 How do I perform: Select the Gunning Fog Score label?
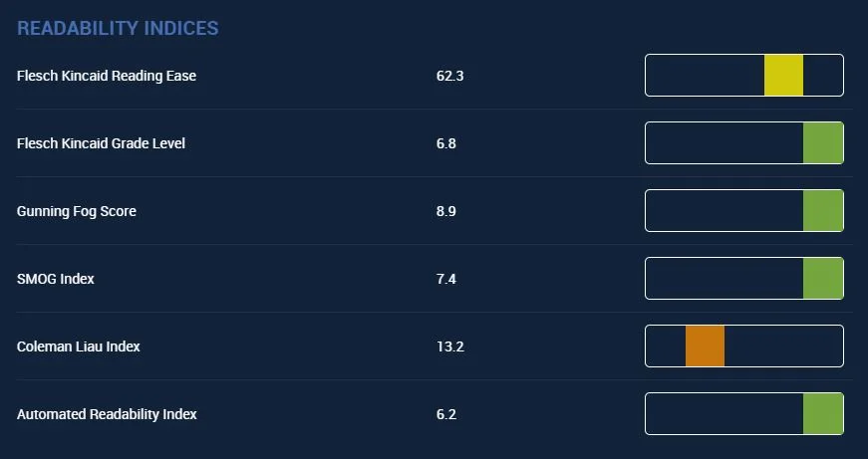coord(77,211)
